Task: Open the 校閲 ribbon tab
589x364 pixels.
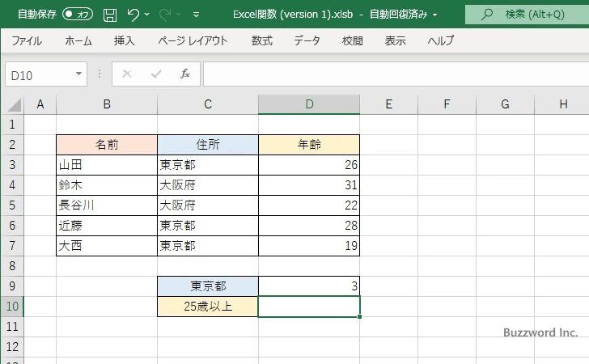Action: click(x=353, y=40)
